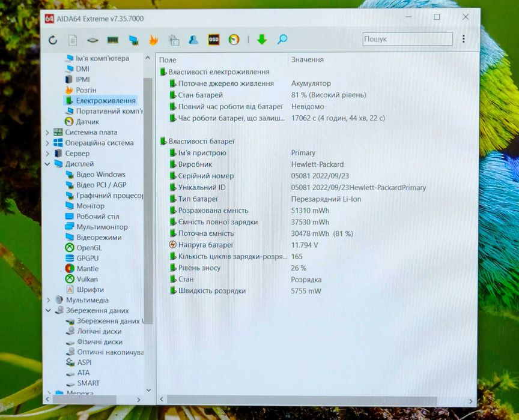Open Фізичні диски tree item
This screenshot has width=519, height=420.
(94, 342)
